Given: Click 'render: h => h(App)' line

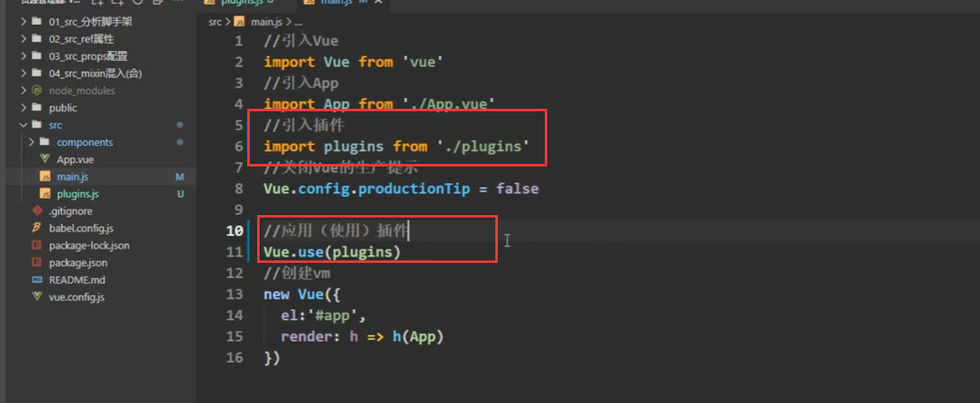Looking at the screenshot, I should (362, 337).
